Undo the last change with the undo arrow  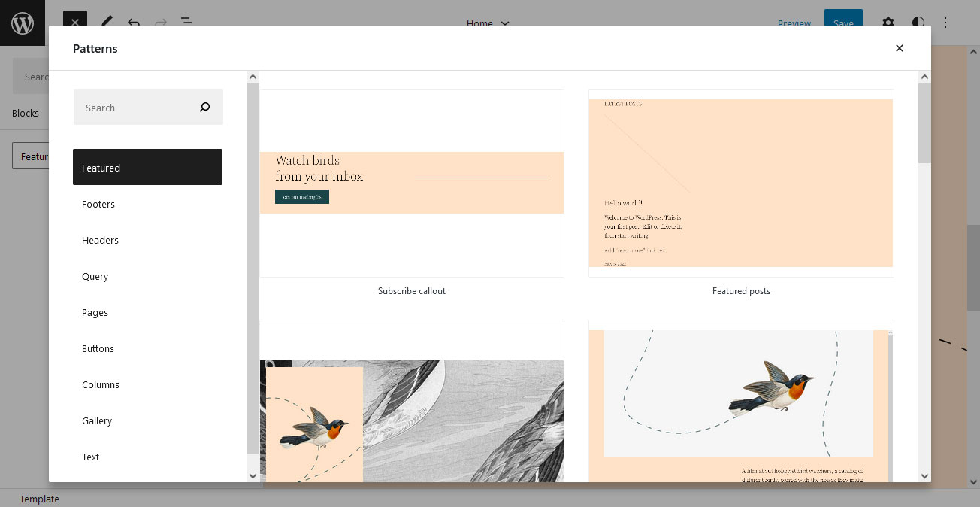click(x=133, y=23)
